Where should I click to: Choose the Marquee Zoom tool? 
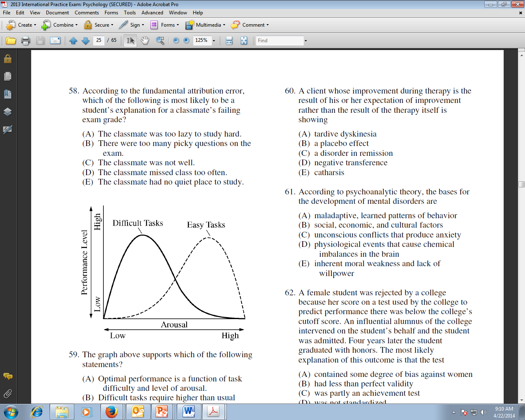tap(160, 41)
